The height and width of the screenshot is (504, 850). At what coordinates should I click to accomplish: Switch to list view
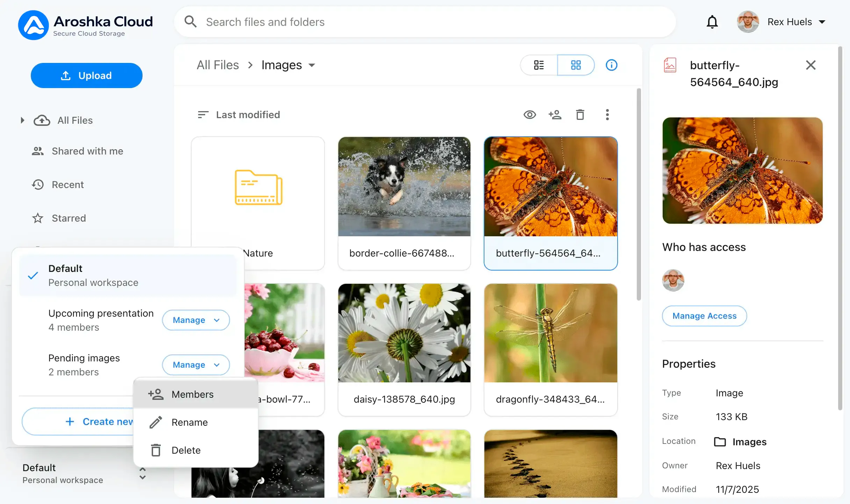click(539, 65)
